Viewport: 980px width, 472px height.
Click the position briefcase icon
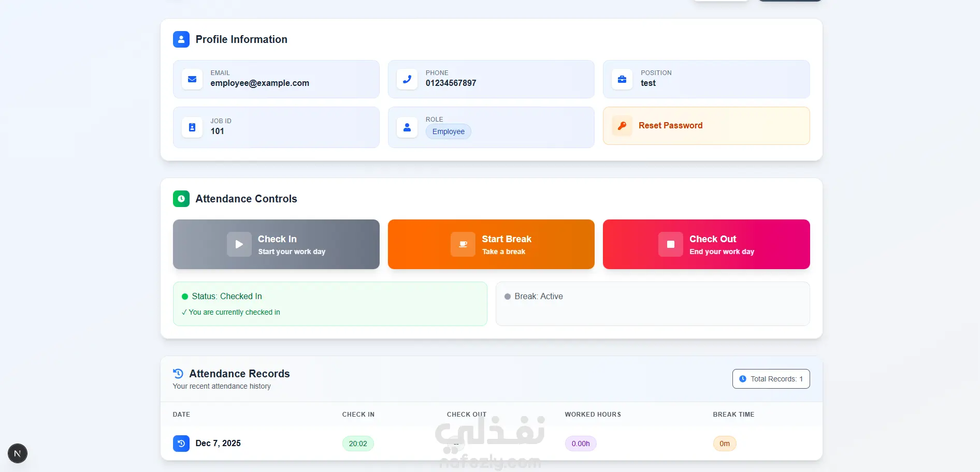622,79
